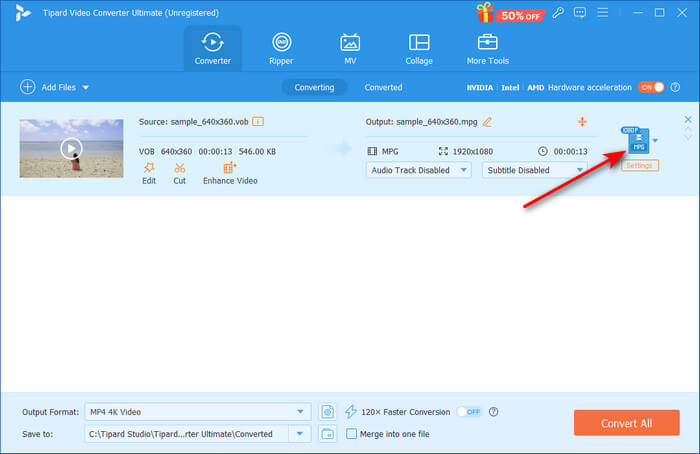
Task: Open the hamburger menu icon
Action: point(603,12)
